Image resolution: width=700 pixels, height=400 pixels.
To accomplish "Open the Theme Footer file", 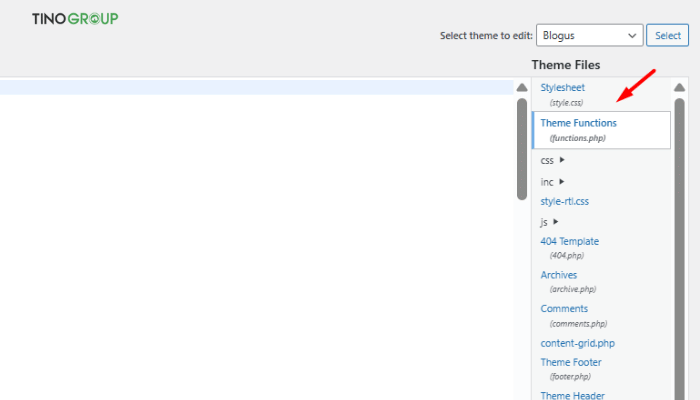I will tap(571, 362).
